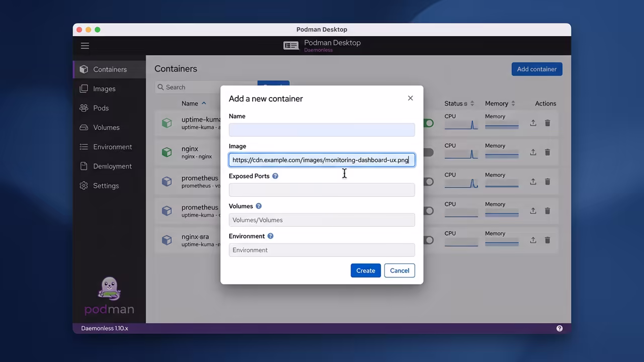The image size is (644, 362).
Task: Open the Environment section in sidebar
Action: pyautogui.click(x=110, y=147)
